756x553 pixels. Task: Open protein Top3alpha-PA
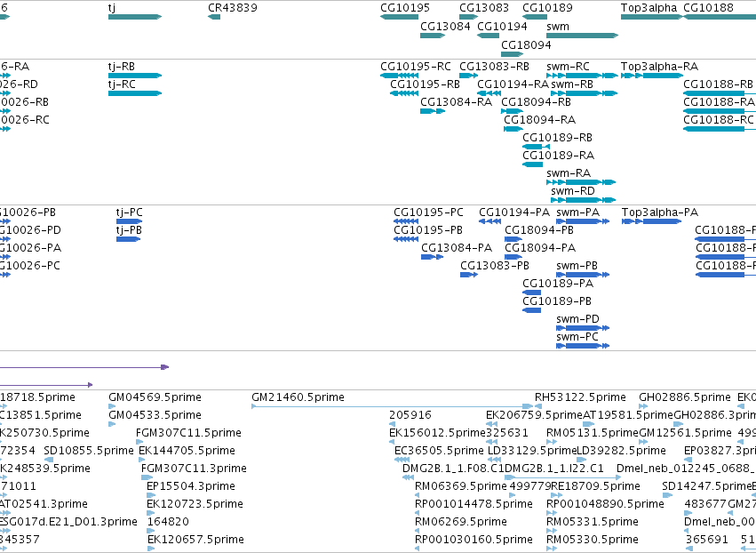click(660, 212)
